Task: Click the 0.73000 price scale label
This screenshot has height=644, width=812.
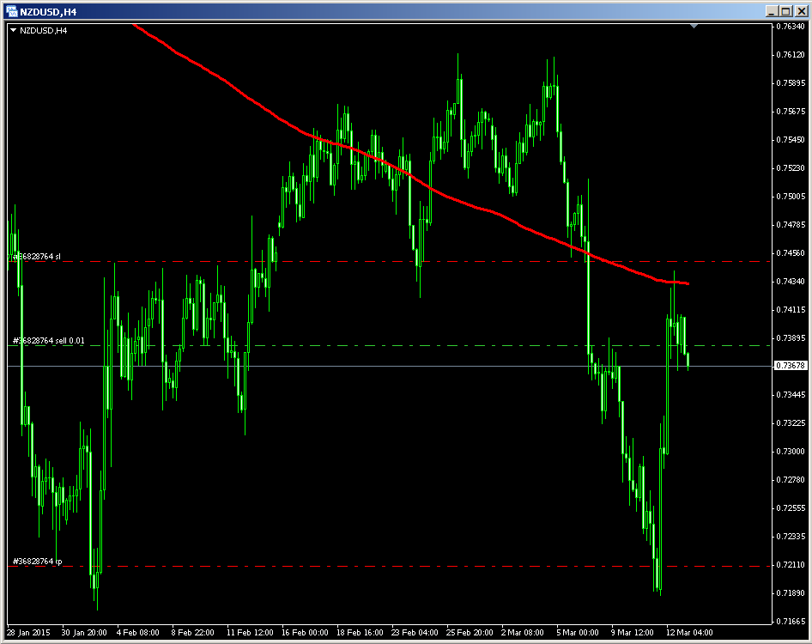Action: coord(791,452)
